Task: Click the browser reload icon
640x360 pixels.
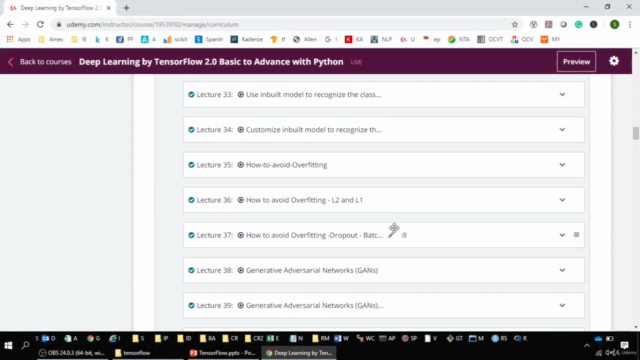Action: point(40,24)
